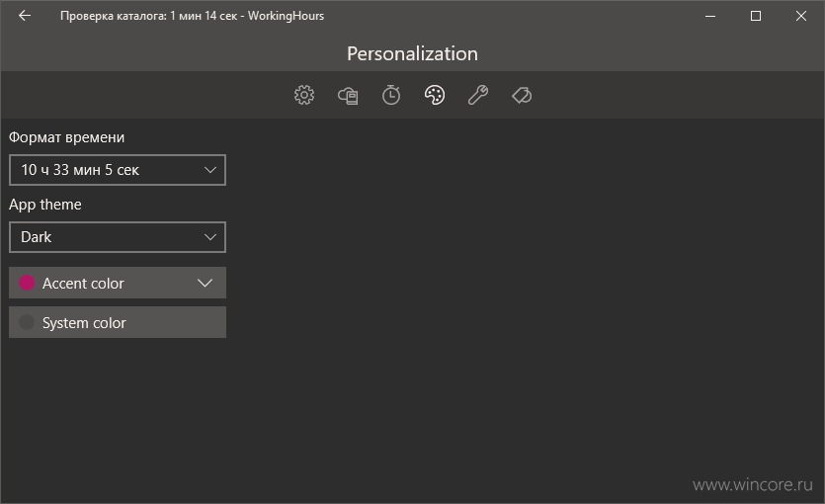Viewport: 825px width, 504px height.
Task: Select the palette Personalization icon
Action: [435, 95]
